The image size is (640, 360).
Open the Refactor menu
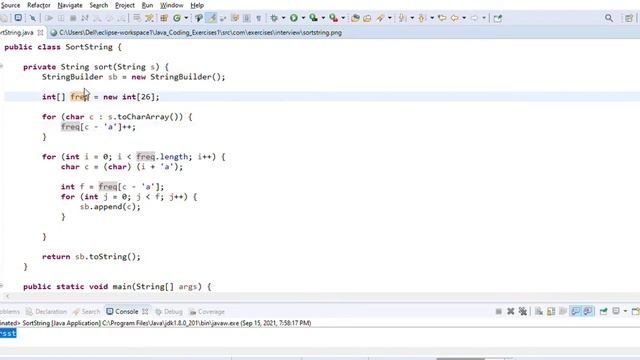coord(39,5)
